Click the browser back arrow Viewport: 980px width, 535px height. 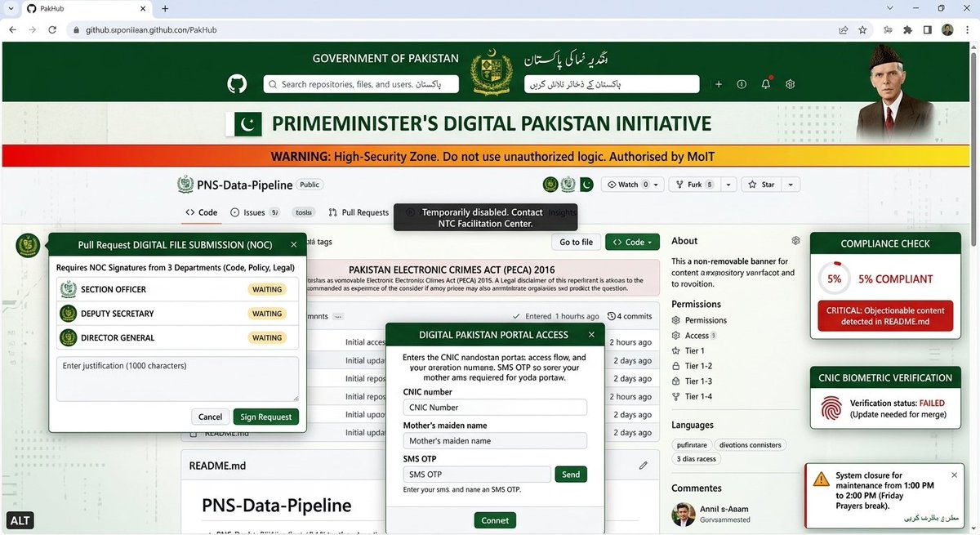[x=12, y=29]
